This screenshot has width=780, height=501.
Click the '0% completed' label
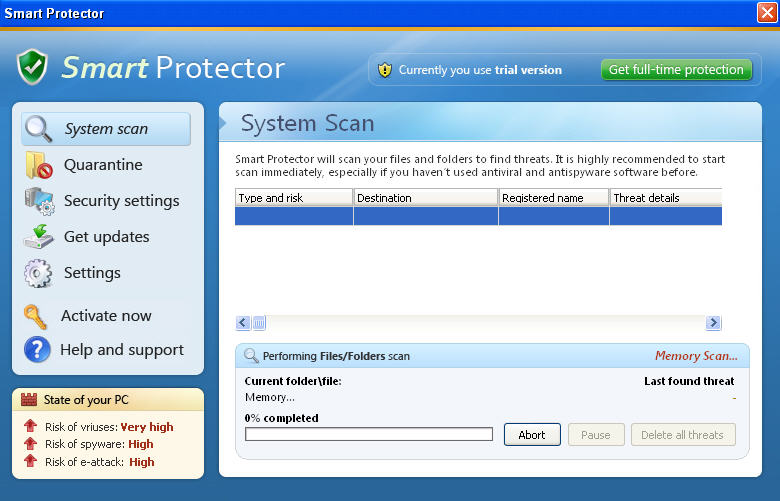point(281,418)
